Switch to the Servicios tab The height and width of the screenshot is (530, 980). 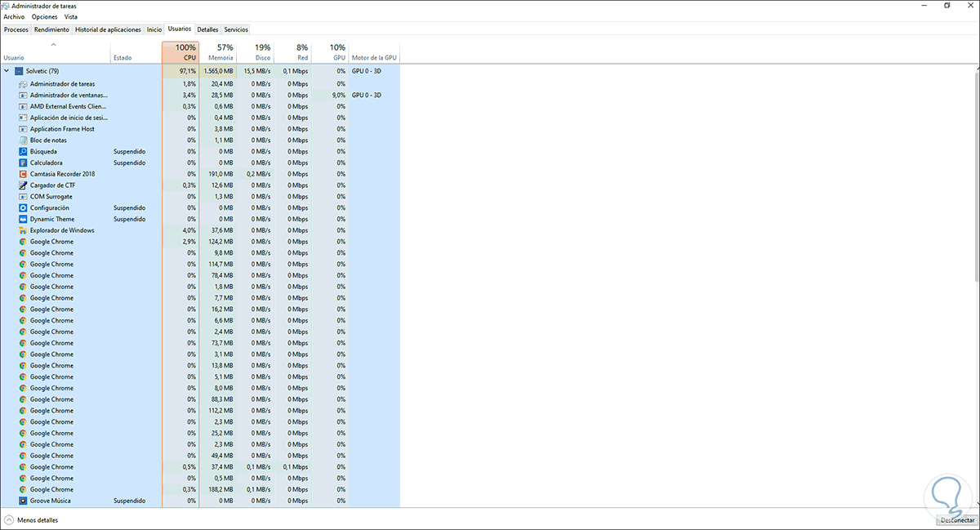236,29
